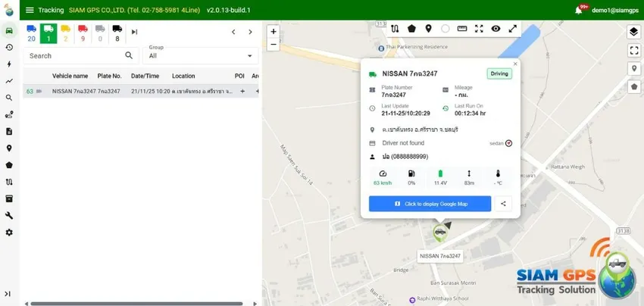Click the 11.4V battery indicator

pos(440,178)
